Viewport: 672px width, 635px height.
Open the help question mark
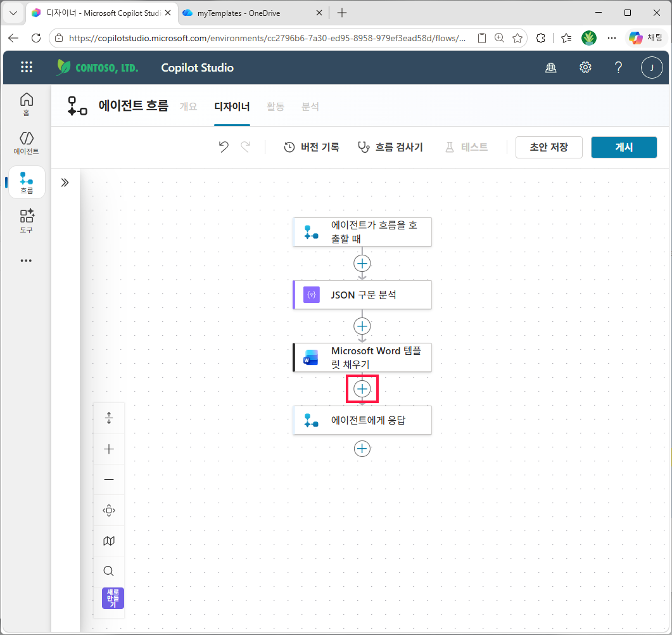click(x=618, y=67)
